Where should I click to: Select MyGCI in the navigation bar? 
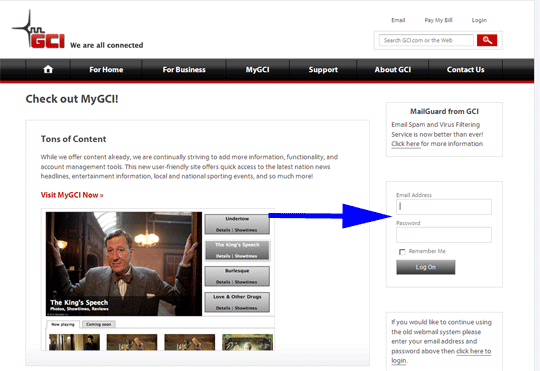pos(257,70)
